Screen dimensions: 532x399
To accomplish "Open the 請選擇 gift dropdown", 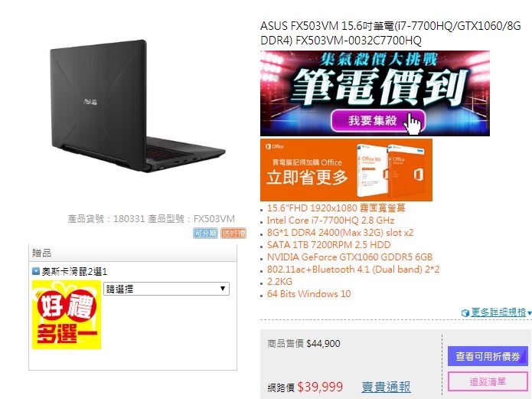I will tap(166, 289).
